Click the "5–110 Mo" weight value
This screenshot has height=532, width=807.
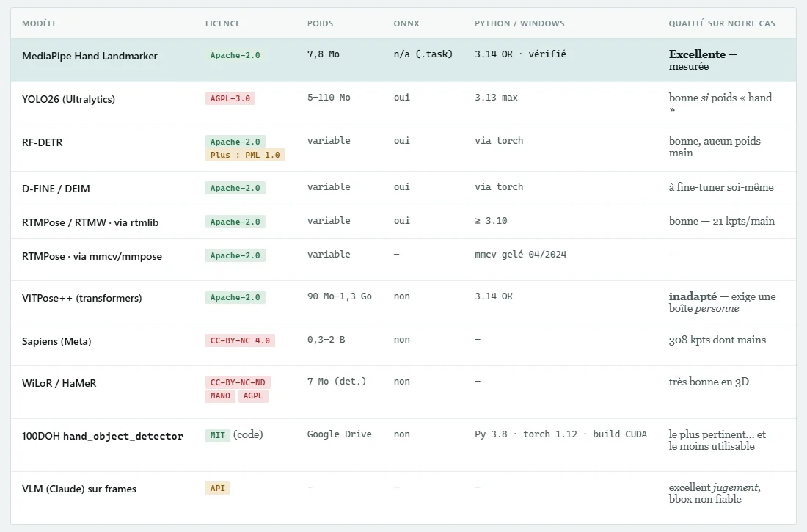329,98
